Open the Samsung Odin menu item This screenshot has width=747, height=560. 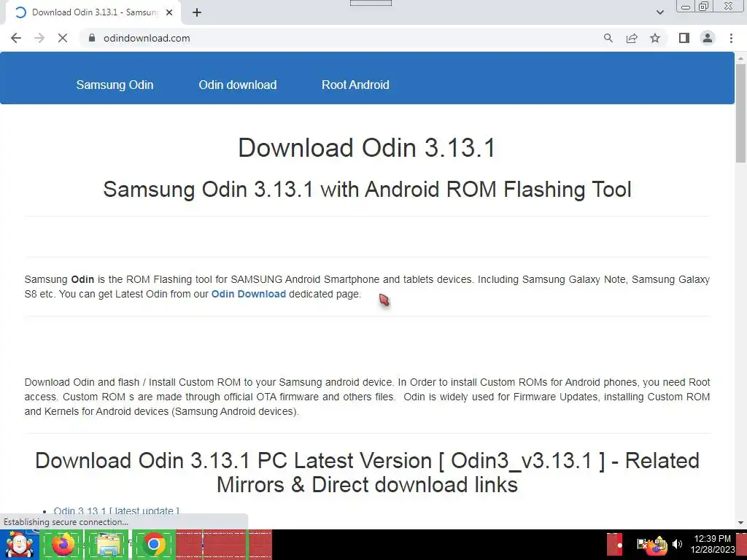115,85
